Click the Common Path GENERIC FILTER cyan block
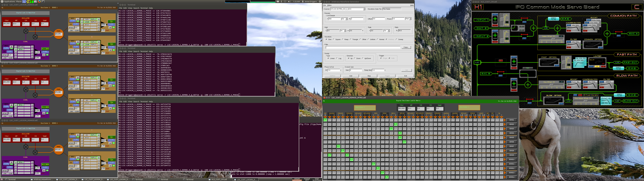 553,19
